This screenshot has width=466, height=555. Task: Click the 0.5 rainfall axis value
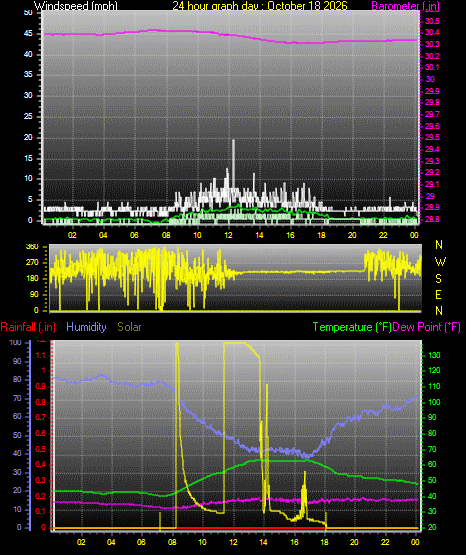click(41, 449)
